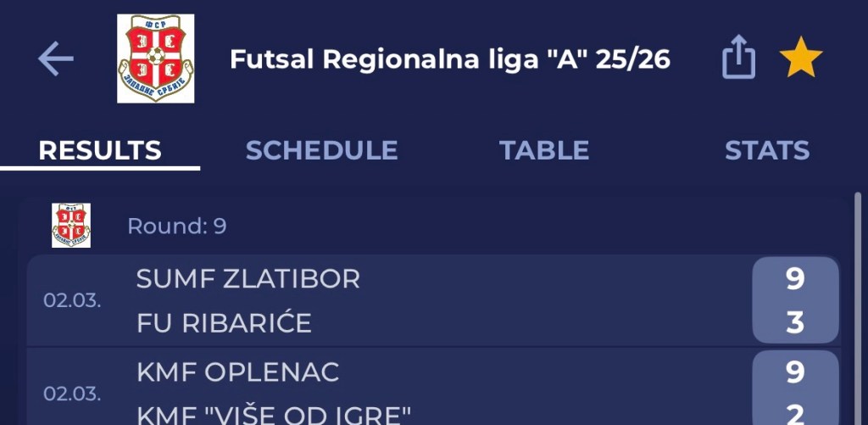The height and width of the screenshot is (425, 868).
Task: Open the SCHEDULE tab
Action: click(321, 151)
